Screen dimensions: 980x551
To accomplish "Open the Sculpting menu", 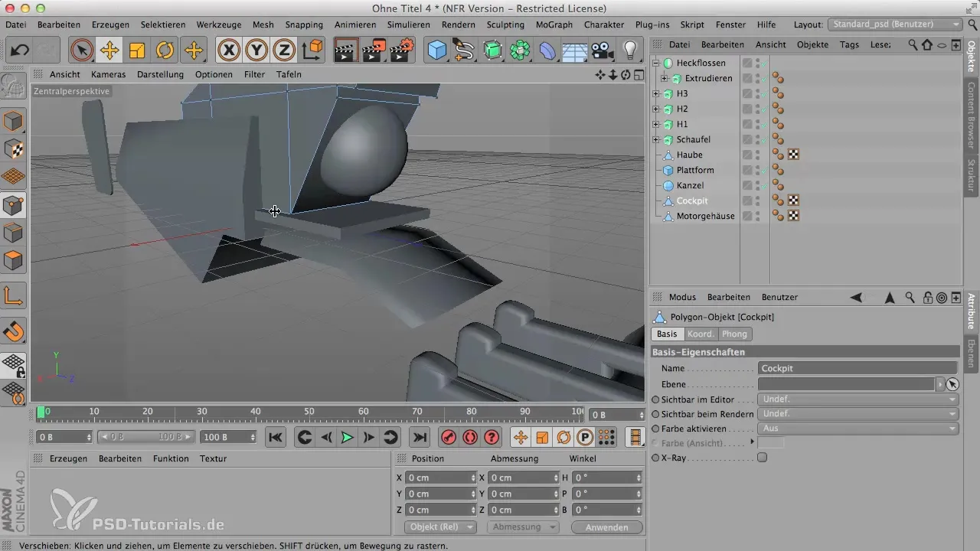I will 505,24.
